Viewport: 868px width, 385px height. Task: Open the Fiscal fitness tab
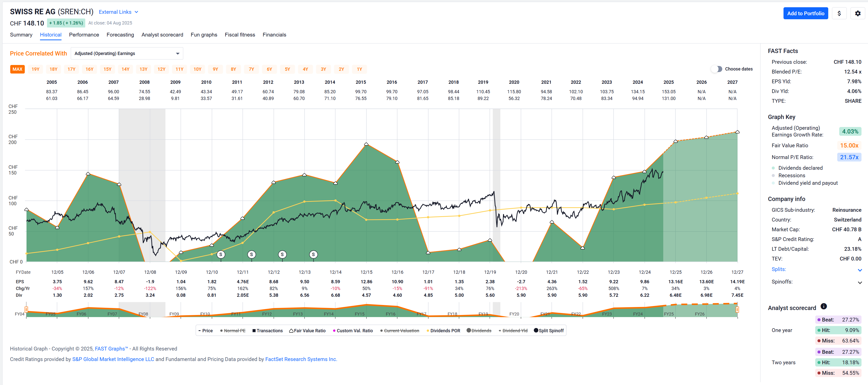(240, 35)
